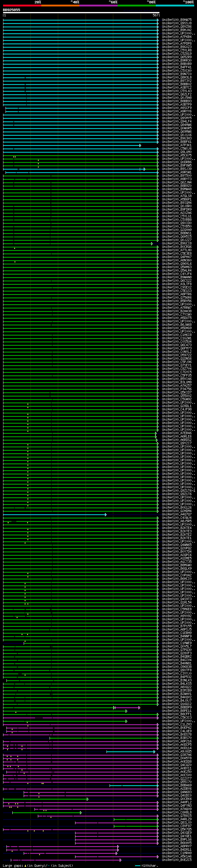The image size is (197, 868).
Task: Click the short cyan bar for UniRef100_A9J6Q5
Action: [x=131, y=752]
